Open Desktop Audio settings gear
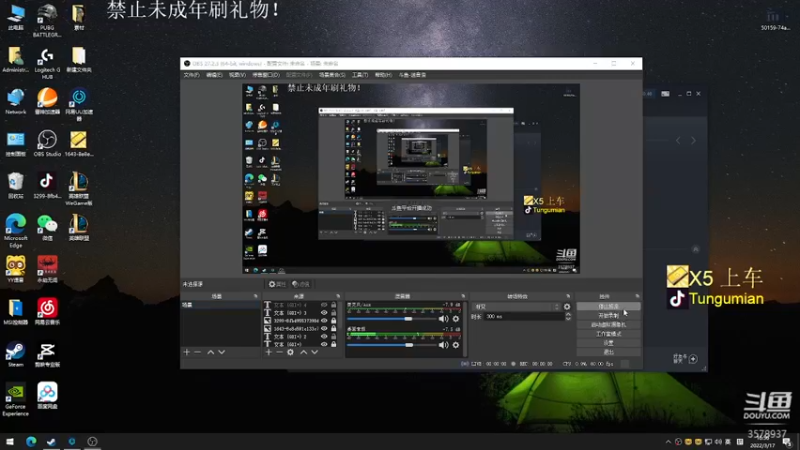The image size is (800, 450). (x=456, y=345)
